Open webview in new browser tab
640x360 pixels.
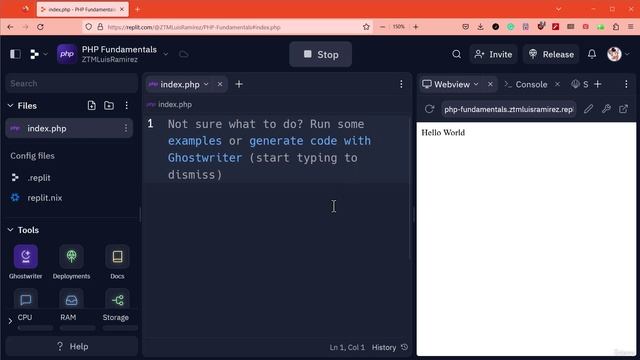[623, 109]
